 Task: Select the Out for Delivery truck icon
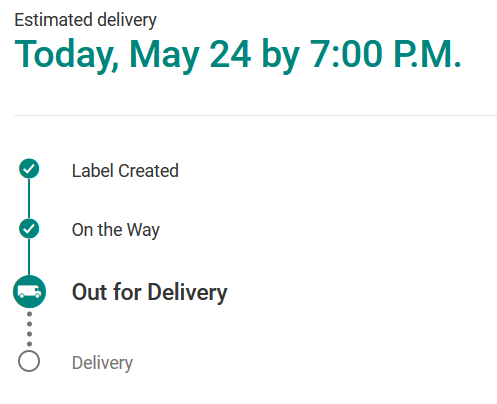click(29, 292)
